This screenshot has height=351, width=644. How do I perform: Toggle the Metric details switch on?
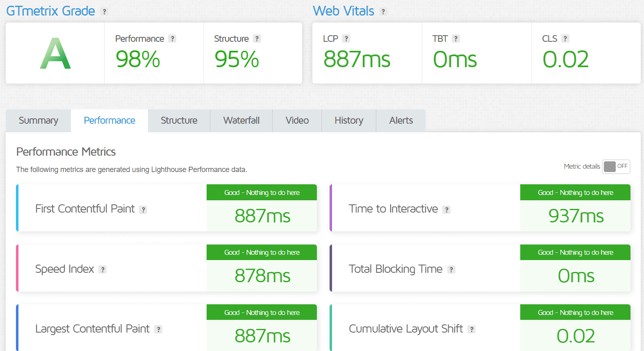(616, 166)
